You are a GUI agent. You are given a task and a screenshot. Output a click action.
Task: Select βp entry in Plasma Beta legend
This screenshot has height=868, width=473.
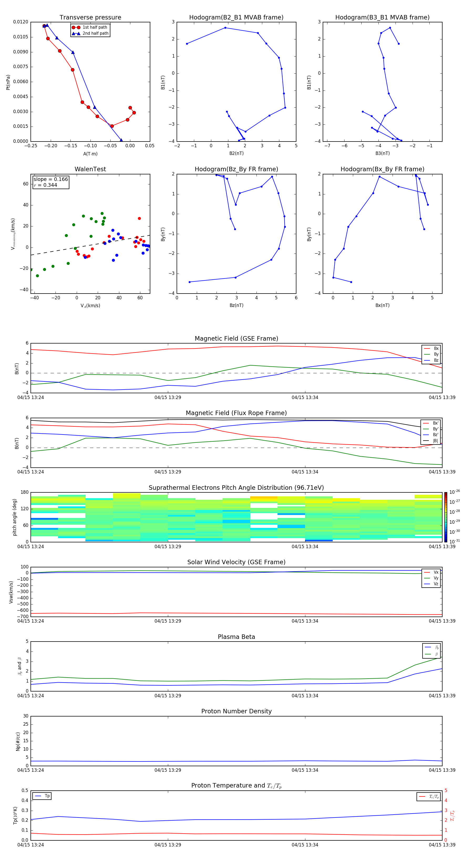click(431, 647)
